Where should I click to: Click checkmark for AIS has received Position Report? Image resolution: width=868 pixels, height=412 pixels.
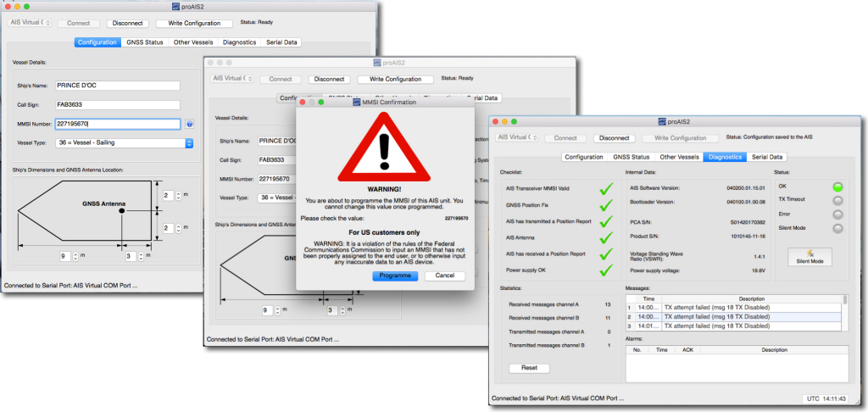(x=606, y=254)
